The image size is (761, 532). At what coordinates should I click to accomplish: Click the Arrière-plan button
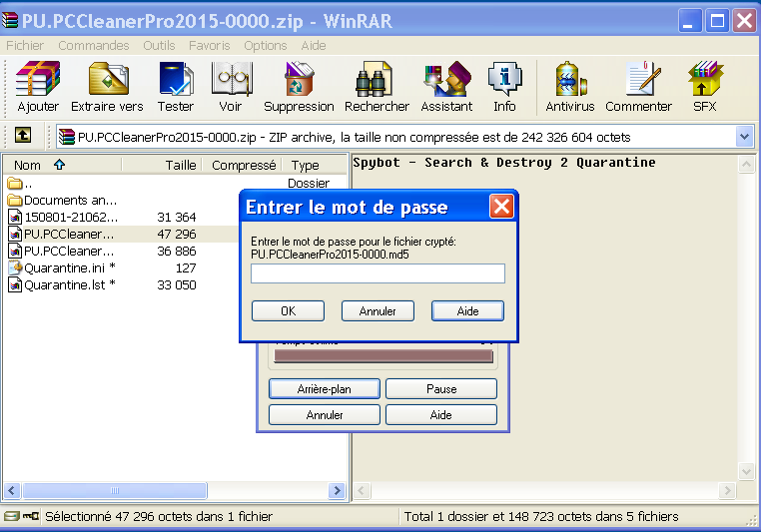pyautogui.click(x=325, y=389)
